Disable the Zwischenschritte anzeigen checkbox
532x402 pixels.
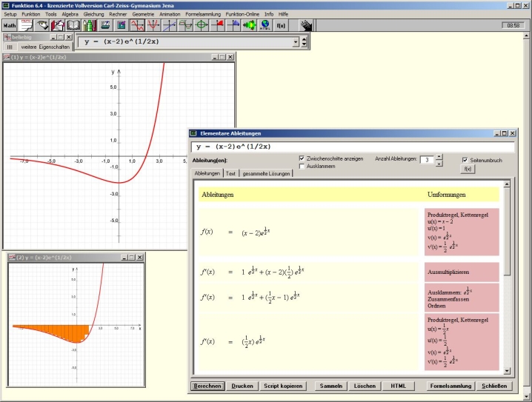point(302,158)
